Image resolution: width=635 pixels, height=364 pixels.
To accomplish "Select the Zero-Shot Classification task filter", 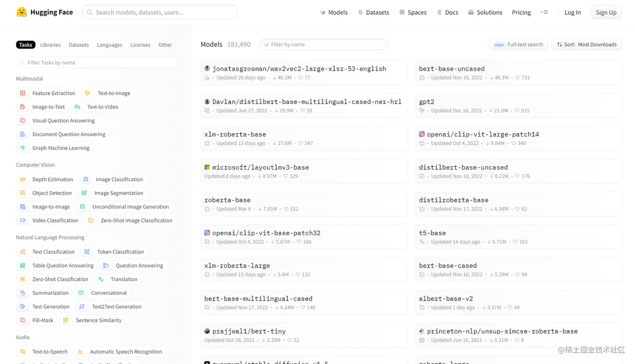I will [54, 279].
